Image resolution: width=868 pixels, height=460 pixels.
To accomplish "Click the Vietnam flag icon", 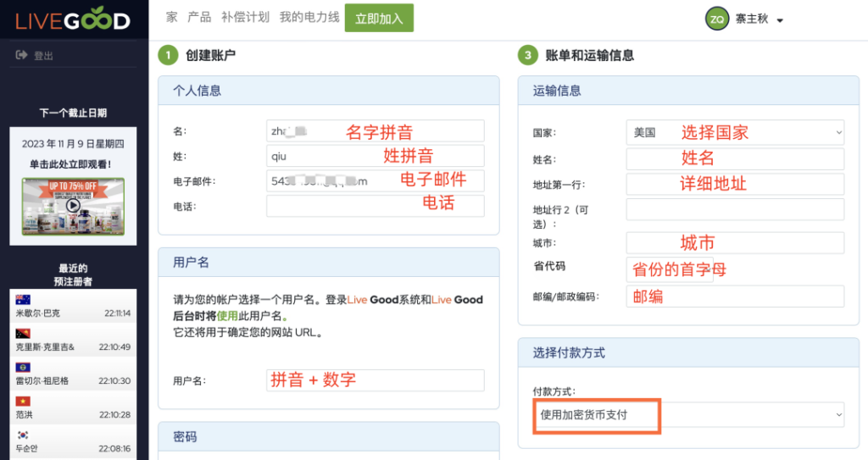I will 23,401.
